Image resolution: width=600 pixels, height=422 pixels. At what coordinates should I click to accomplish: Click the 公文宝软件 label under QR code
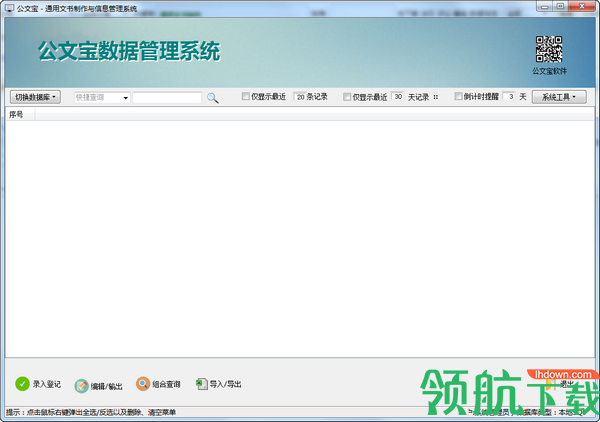click(549, 71)
